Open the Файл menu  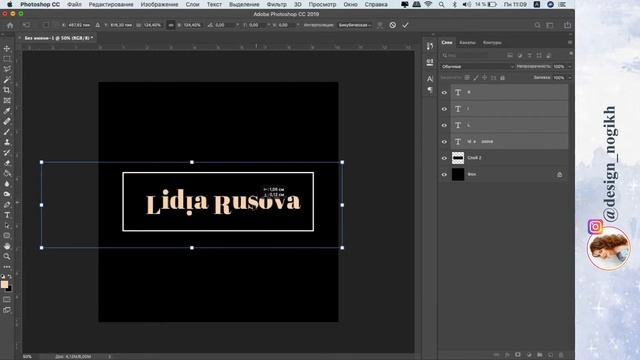pyautogui.click(x=74, y=4)
